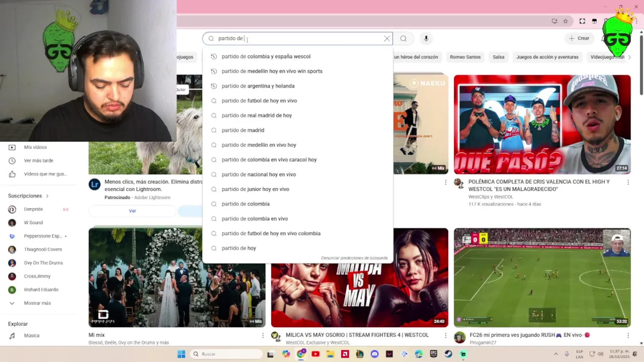
Task: Select suggestion "partido de medellin hoy en vivo win sports"
Action: coord(297,71)
